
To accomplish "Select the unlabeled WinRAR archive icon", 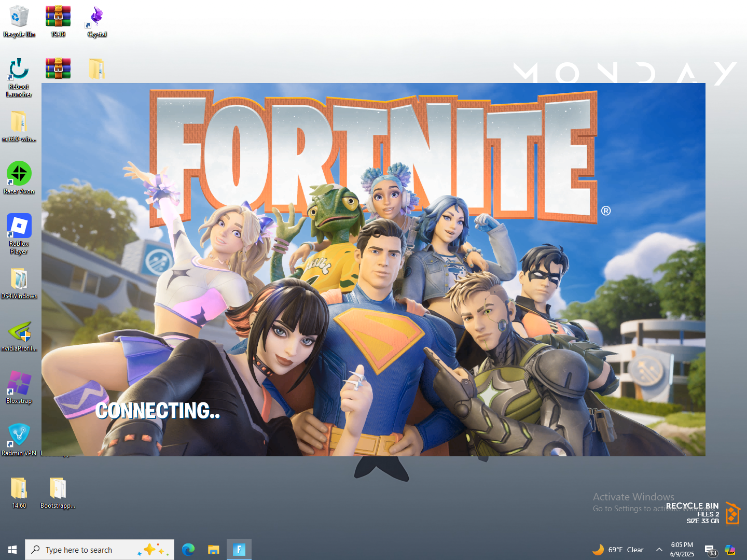I will pos(58,68).
